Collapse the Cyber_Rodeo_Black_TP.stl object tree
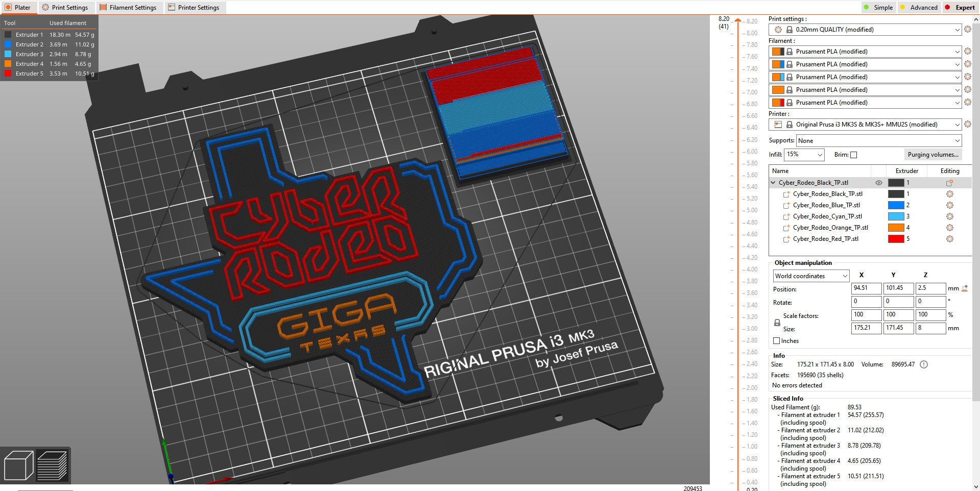 (x=773, y=182)
